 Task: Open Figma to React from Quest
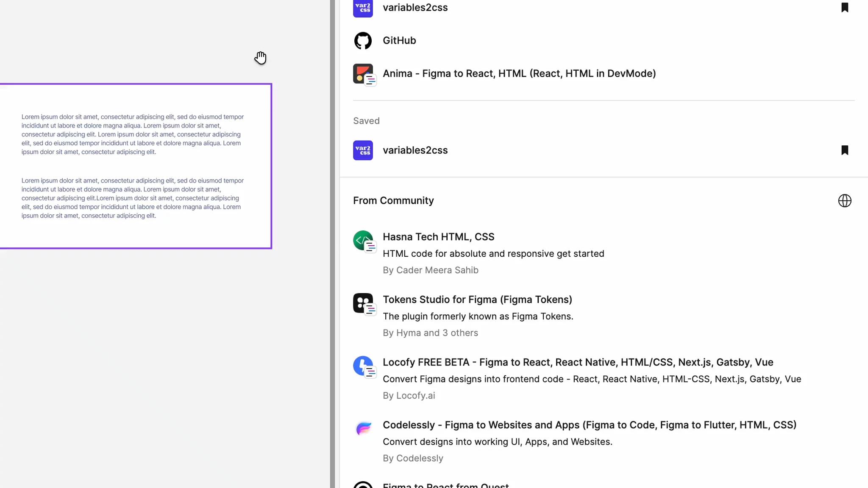tap(445, 485)
